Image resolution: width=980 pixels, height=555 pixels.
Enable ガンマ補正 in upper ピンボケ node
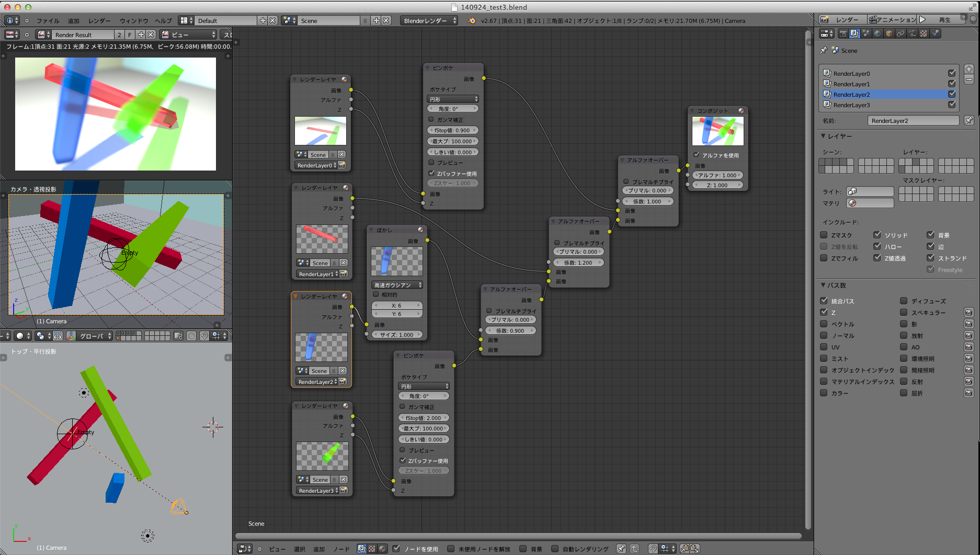click(431, 119)
